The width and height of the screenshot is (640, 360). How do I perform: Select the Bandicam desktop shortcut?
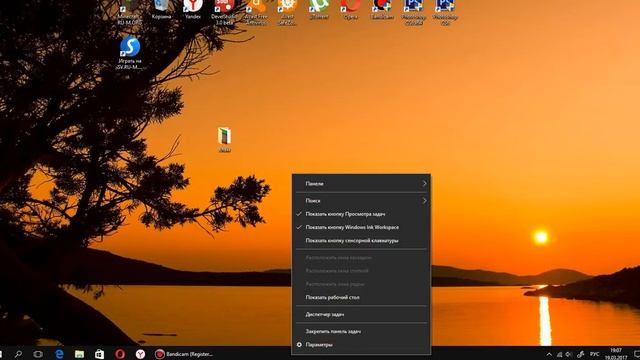coord(382,9)
